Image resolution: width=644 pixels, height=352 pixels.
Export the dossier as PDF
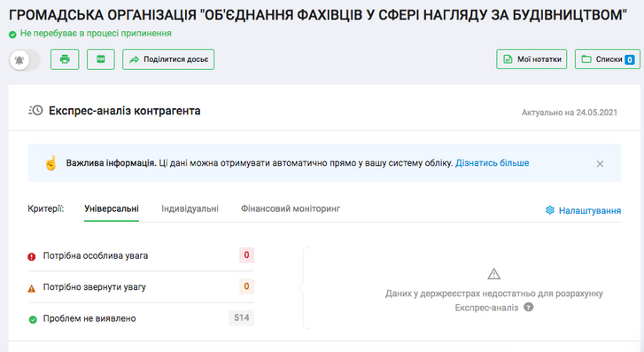pyautogui.click(x=101, y=59)
